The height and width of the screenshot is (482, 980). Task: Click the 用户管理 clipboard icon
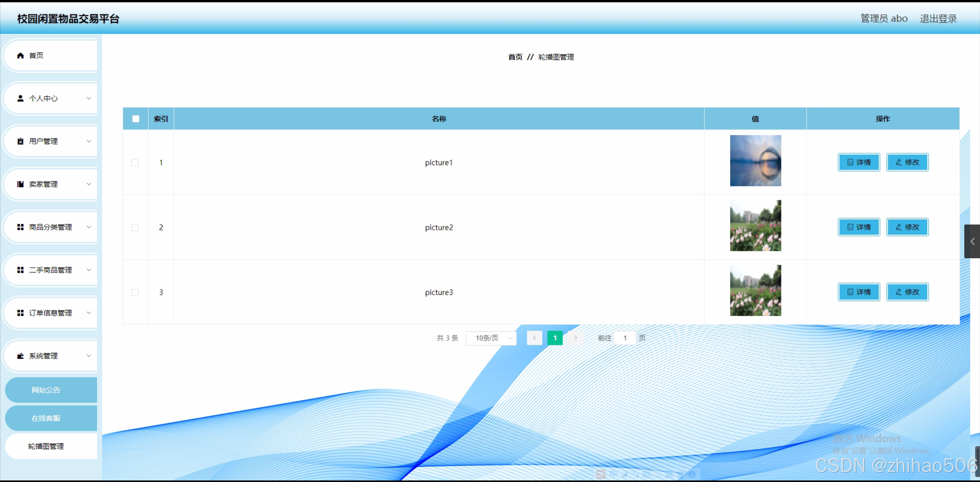click(20, 141)
